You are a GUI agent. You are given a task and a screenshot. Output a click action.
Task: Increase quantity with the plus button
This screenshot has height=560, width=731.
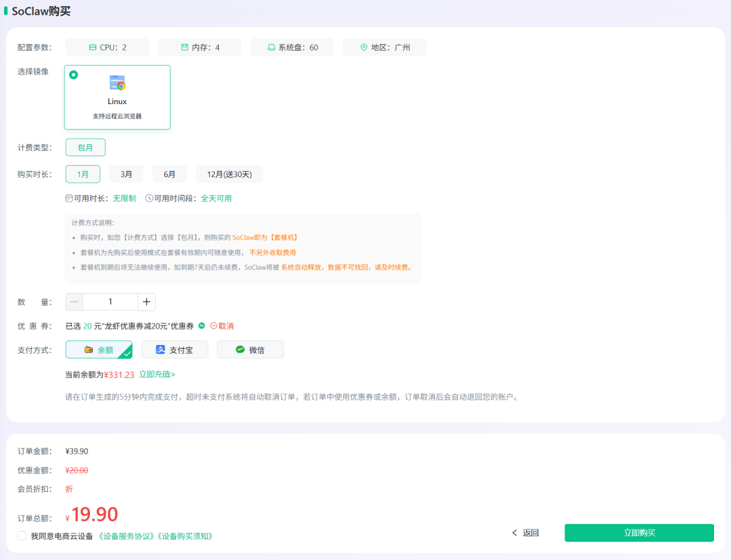pyautogui.click(x=146, y=302)
